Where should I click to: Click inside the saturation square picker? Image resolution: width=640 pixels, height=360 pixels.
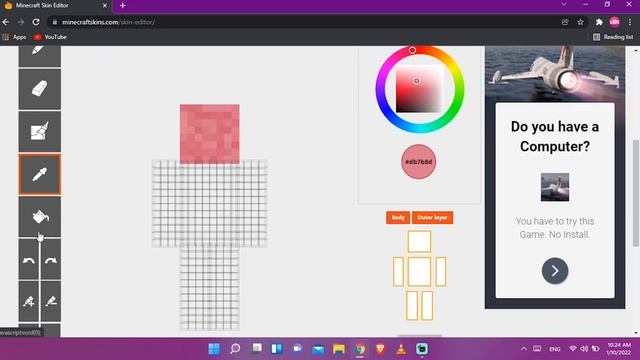pyautogui.click(x=419, y=89)
